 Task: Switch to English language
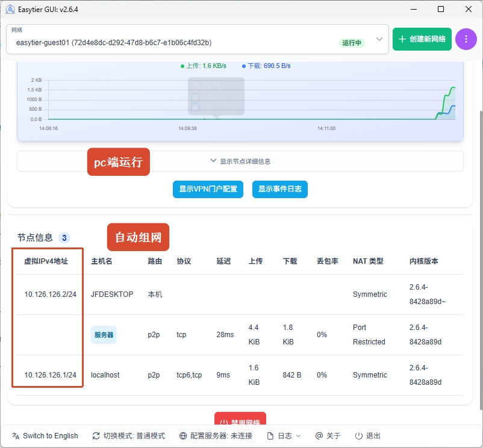tap(45, 436)
